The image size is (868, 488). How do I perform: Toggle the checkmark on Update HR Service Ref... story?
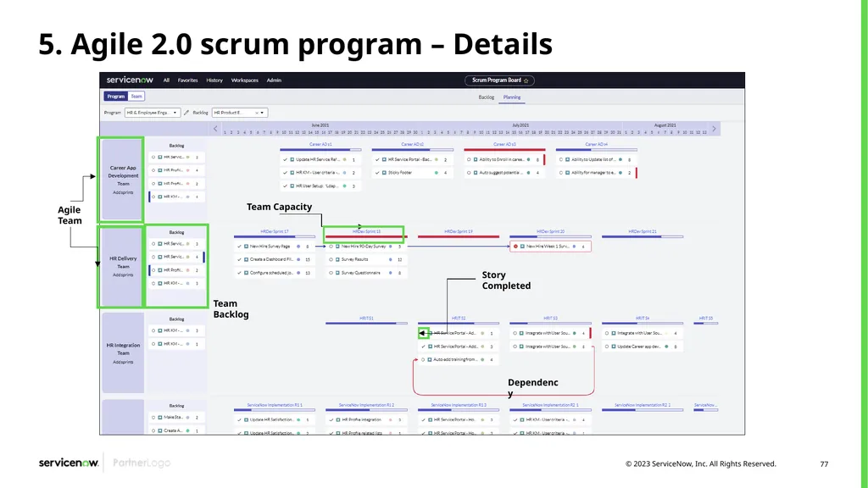coord(285,159)
